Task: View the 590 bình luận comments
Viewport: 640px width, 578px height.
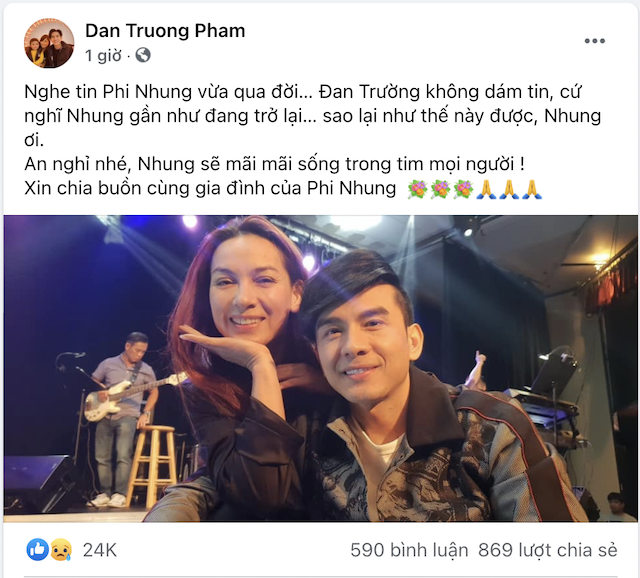Action: [x=409, y=550]
